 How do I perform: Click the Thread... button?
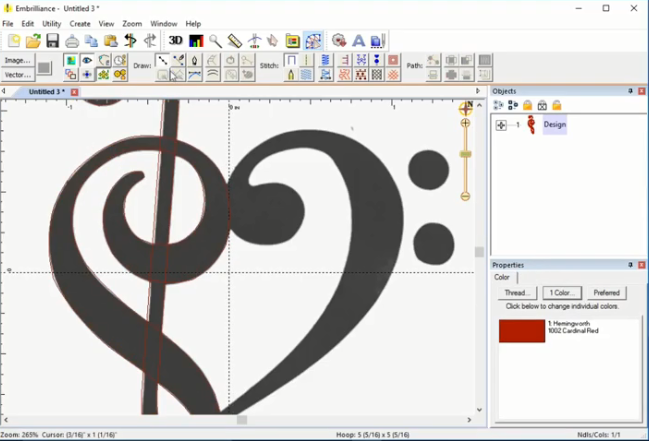517,293
